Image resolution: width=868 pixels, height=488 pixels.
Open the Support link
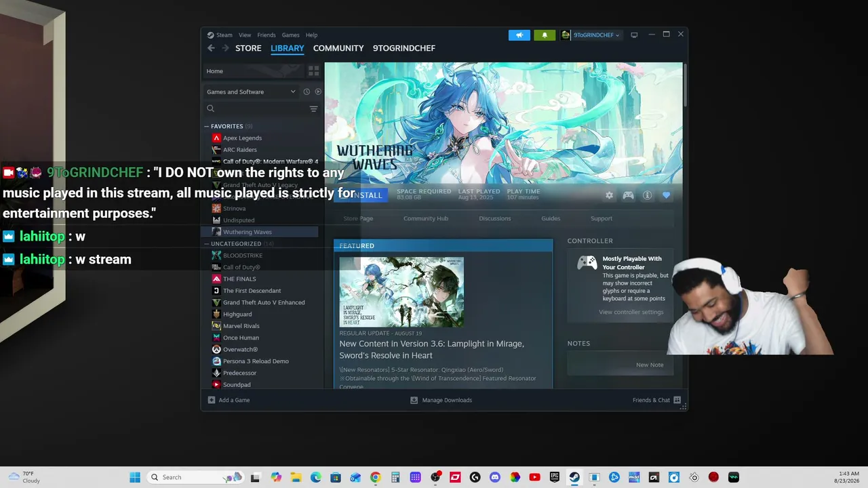601,218
